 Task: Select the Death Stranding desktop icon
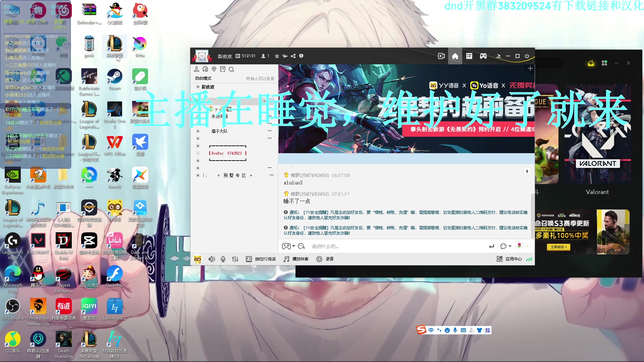[x=64, y=345]
